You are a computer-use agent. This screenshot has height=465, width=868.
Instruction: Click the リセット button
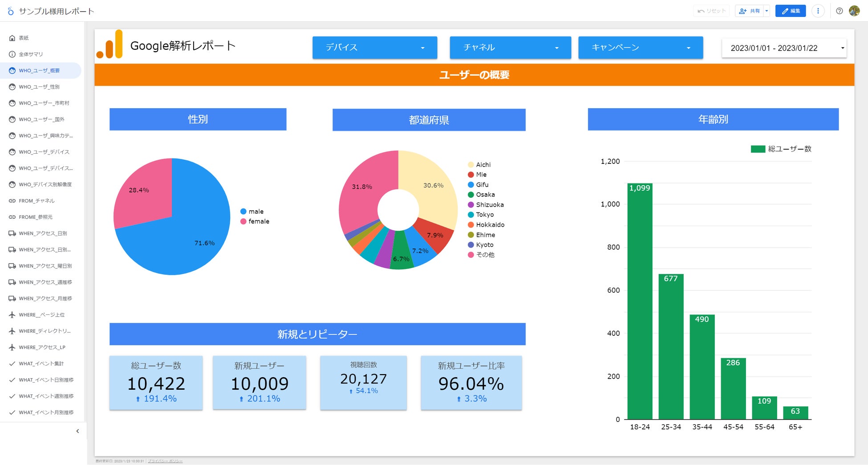(711, 11)
